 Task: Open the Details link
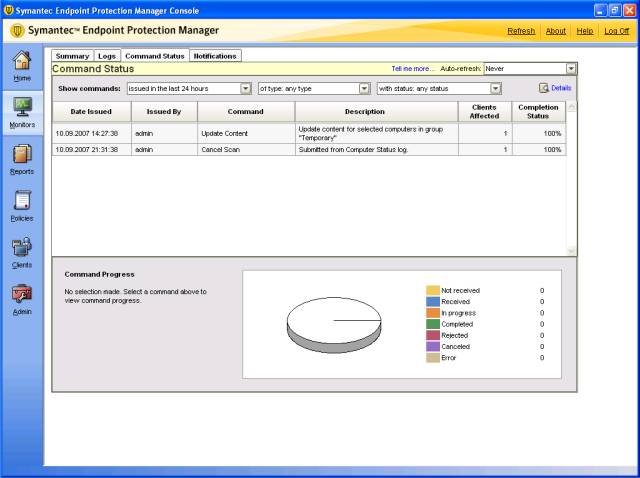point(561,88)
